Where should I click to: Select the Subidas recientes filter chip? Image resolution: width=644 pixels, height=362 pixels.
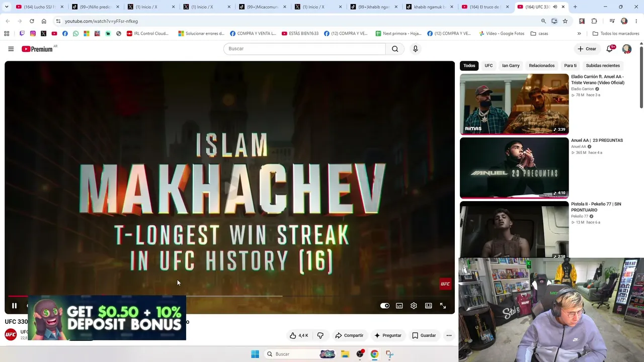603,65
